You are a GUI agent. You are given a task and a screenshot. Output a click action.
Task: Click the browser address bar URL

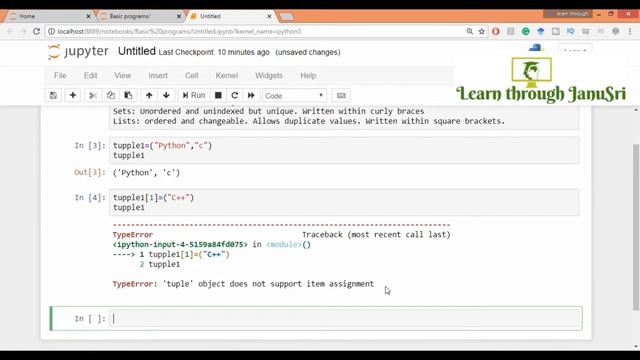point(180,31)
